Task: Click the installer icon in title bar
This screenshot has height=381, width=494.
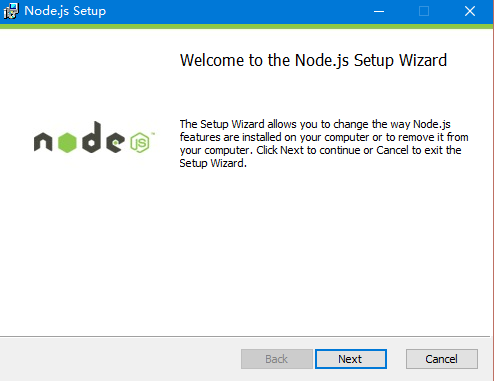Action: (x=11, y=11)
